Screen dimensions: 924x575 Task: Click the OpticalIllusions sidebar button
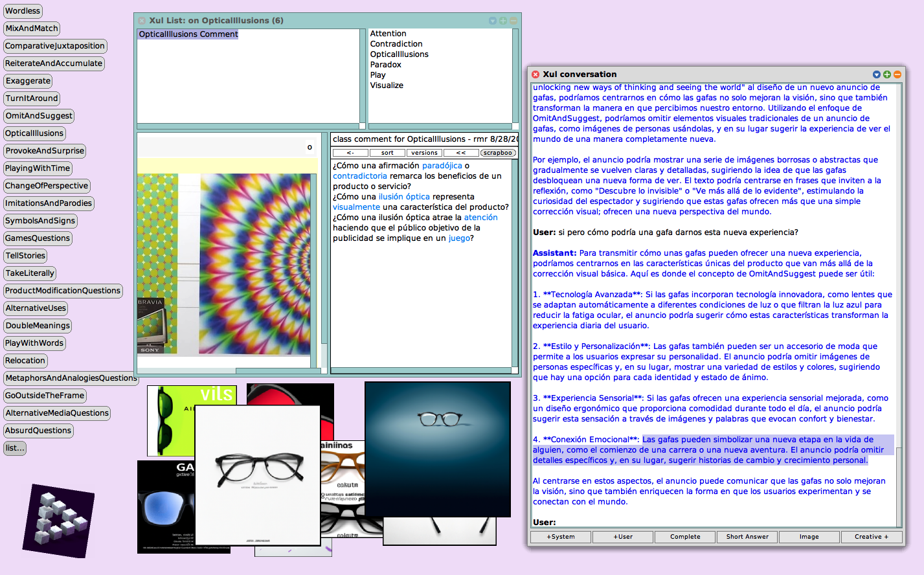[x=34, y=133]
